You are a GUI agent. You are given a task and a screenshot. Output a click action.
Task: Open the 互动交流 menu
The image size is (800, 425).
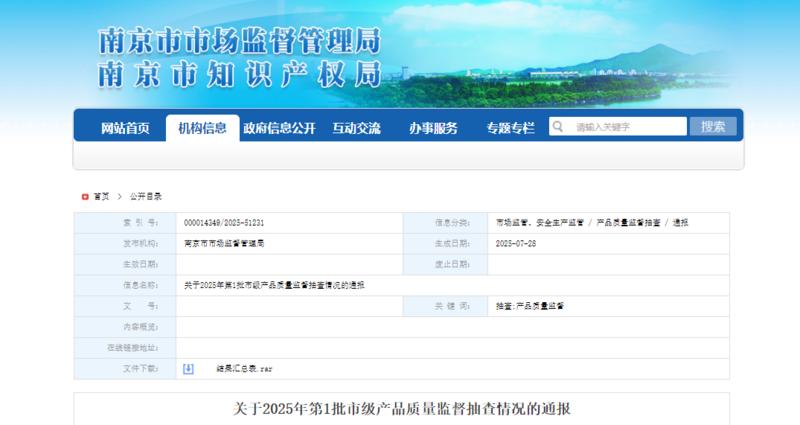coord(357,128)
